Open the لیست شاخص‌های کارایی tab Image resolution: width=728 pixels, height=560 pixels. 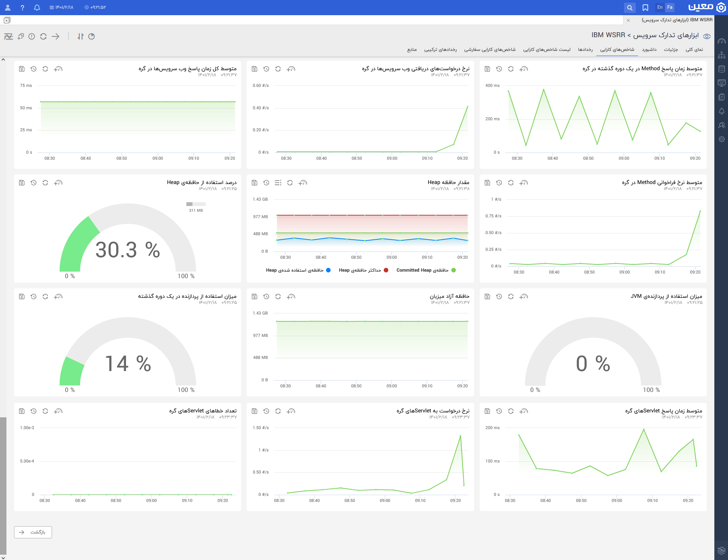tap(547, 49)
